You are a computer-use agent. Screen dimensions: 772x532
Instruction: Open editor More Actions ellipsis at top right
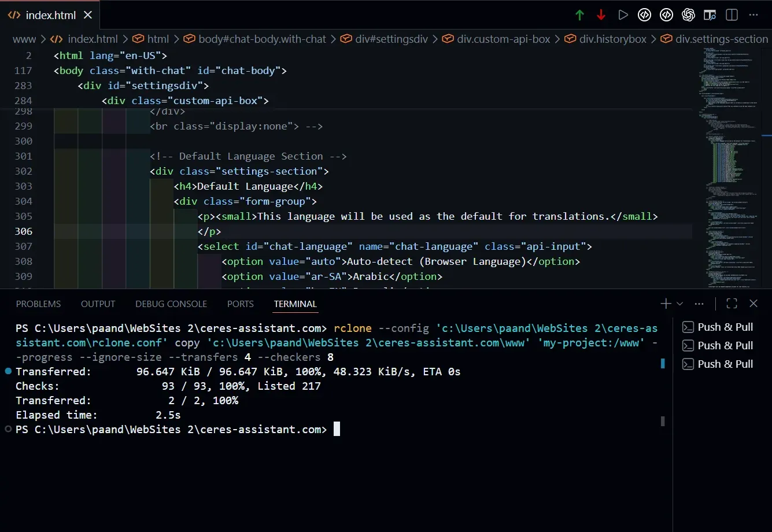pyautogui.click(x=753, y=15)
